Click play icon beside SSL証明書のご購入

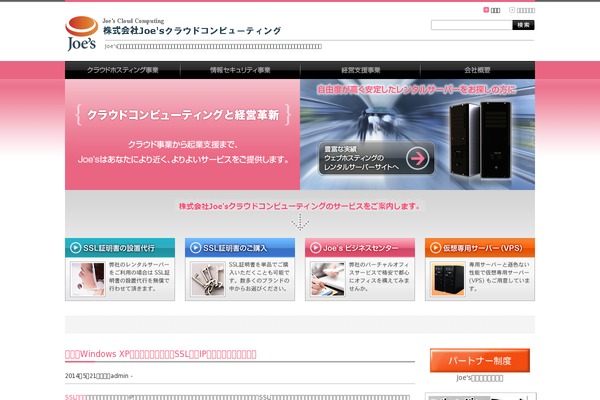click(196, 248)
